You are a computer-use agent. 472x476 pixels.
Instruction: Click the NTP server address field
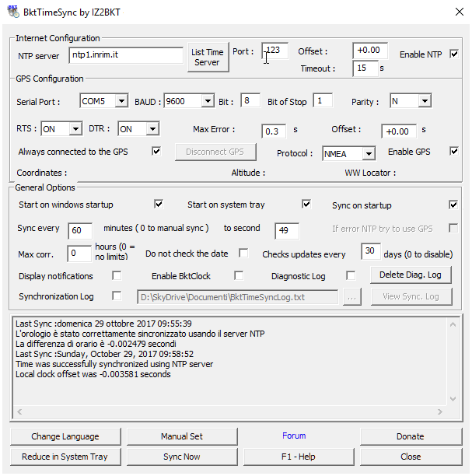[x=126, y=55]
